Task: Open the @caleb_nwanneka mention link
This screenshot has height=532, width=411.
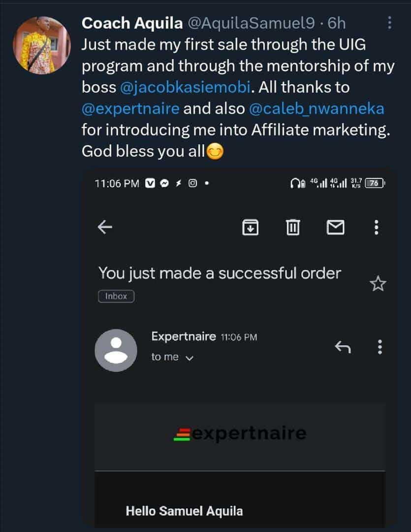Action: pos(316,108)
